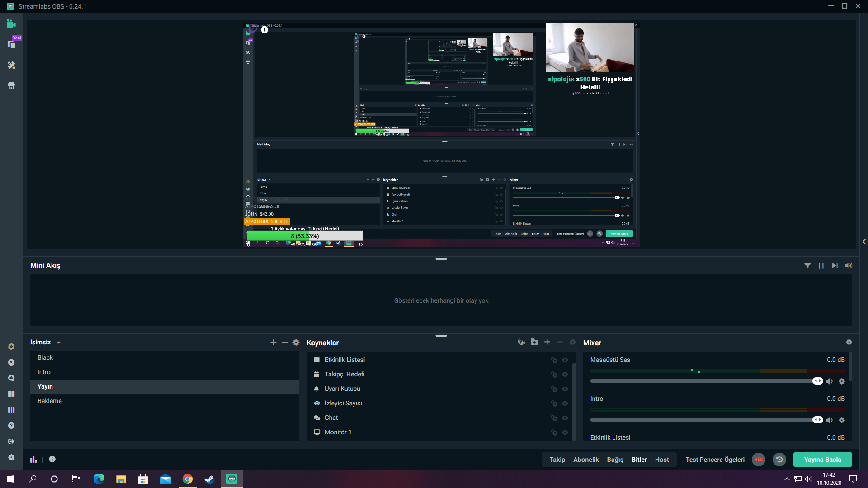Lock the Uyarı Kutusu source
The width and height of the screenshot is (868, 488).
coord(554,389)
